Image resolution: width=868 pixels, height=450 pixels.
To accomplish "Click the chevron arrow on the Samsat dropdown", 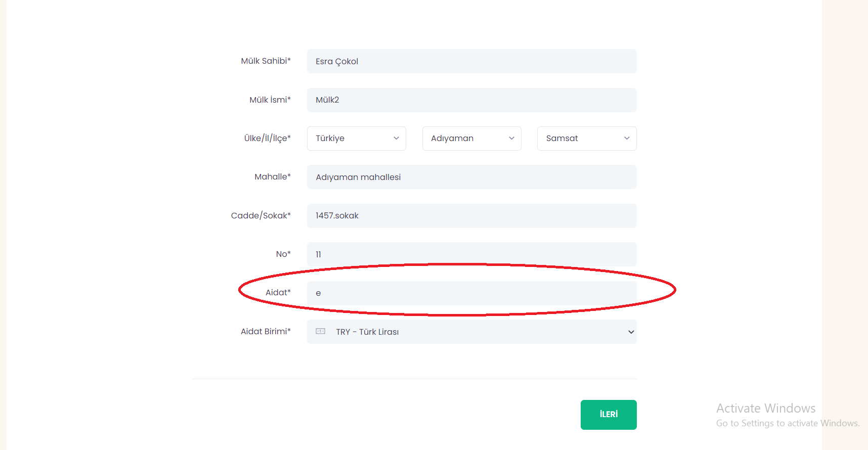I will tap(627, 139).
